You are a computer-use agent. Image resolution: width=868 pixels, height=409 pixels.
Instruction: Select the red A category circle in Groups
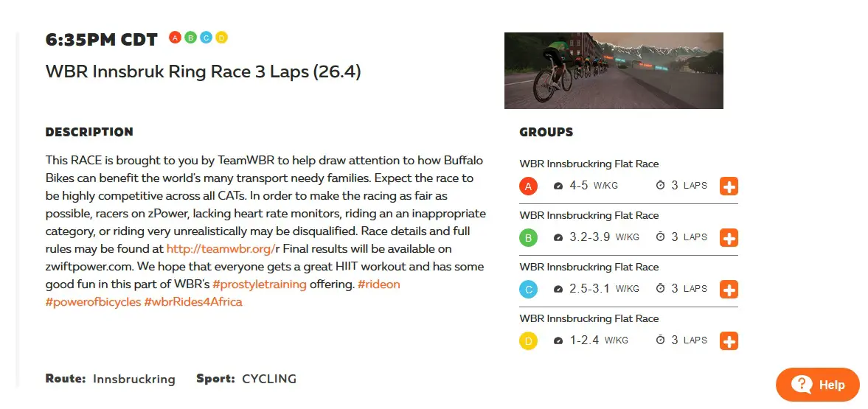528,186
